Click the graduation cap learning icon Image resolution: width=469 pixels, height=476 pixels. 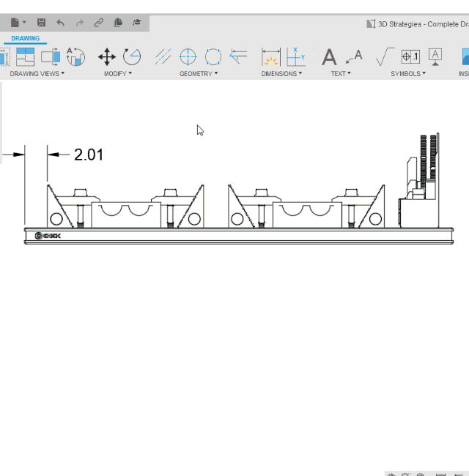137,23
